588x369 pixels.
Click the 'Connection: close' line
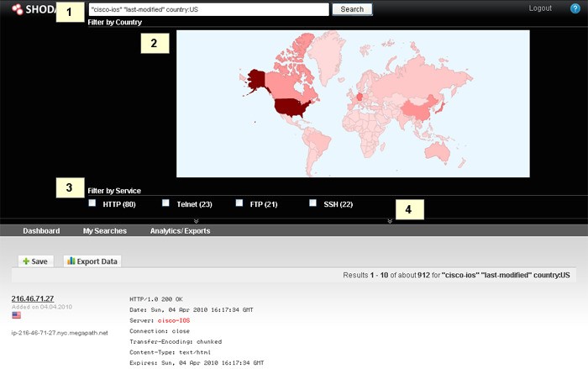pos(160,331)
